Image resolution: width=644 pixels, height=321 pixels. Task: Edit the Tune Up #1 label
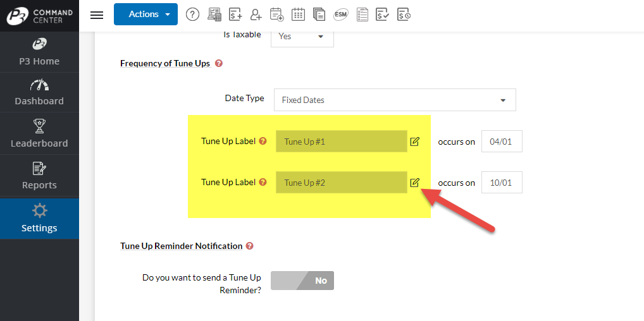click(414, 142)
